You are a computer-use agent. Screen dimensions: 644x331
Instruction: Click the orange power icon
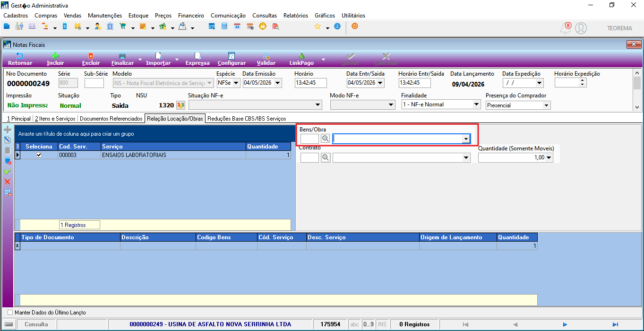(354, 26)
